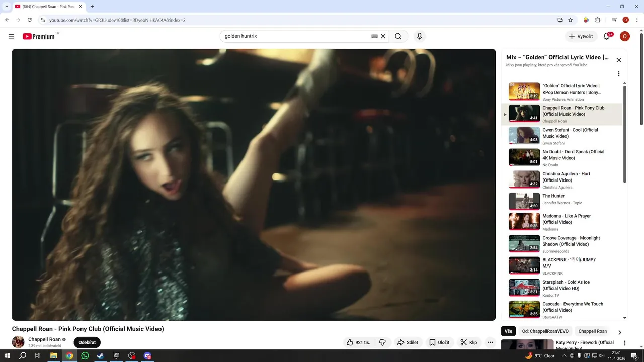This screenshot has width=644, height=362.
Task: Close the Chappell Roan browser tab
Action: click(x=80, y=7)
